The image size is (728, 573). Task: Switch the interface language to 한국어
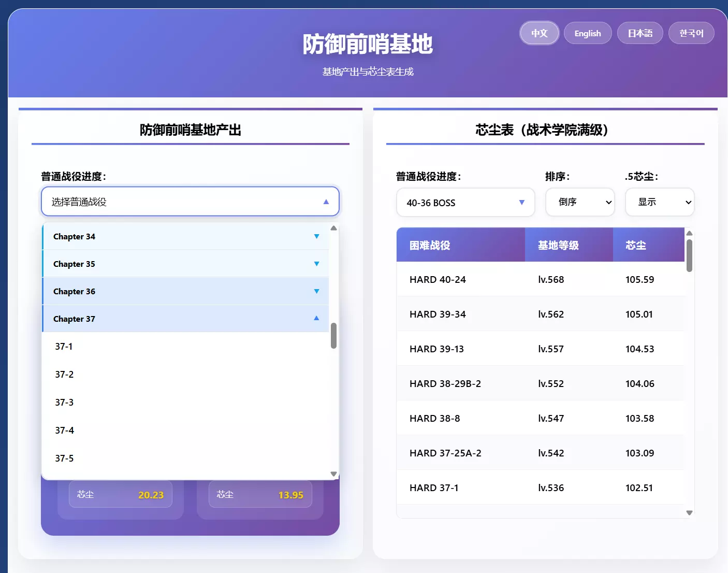click(x=691, y=33)
